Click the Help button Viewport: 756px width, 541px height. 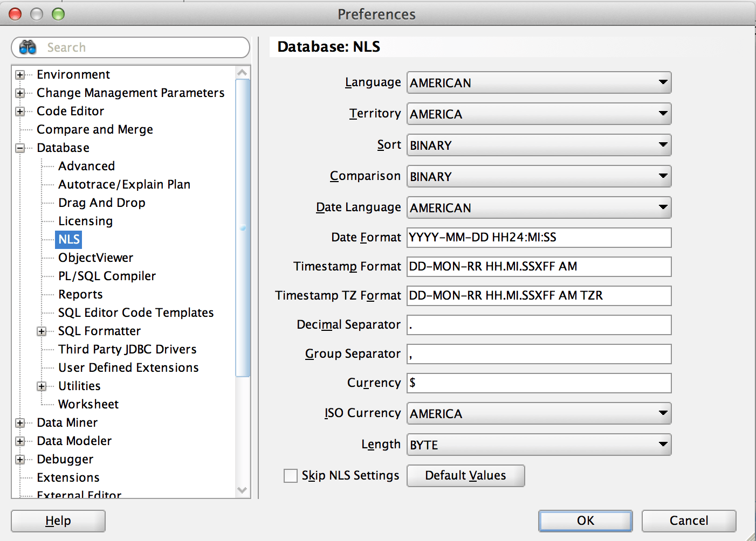pos(58,521)
